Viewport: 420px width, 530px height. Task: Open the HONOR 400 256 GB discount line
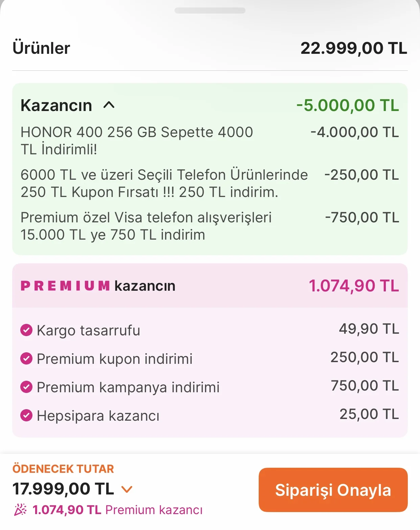137,140
